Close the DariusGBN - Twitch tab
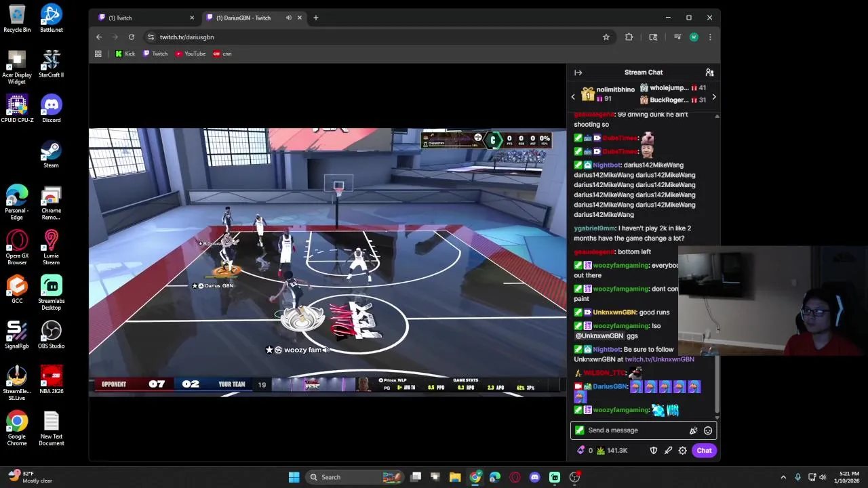 click(x=299, y=18)
